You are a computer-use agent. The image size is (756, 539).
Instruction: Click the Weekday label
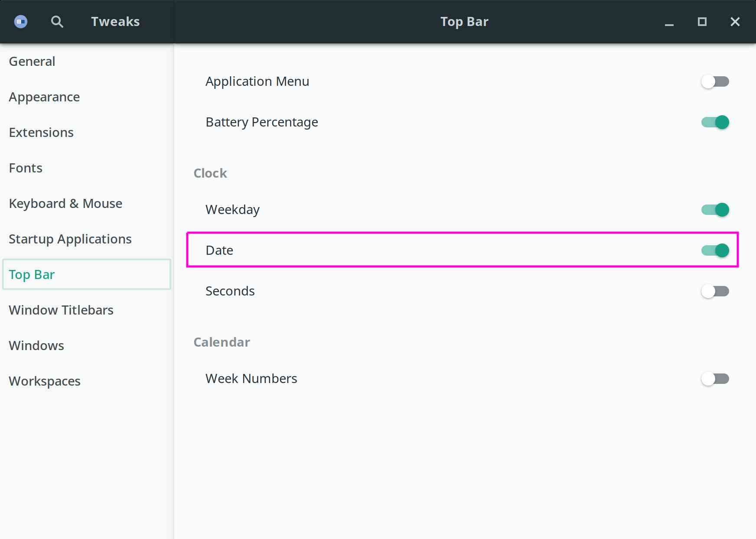(232, 210)
